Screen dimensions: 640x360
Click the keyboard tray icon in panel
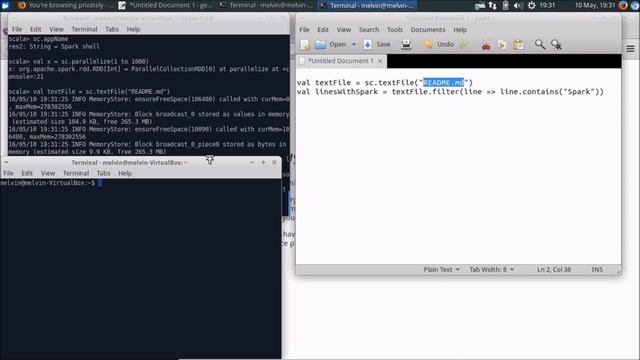480,5
